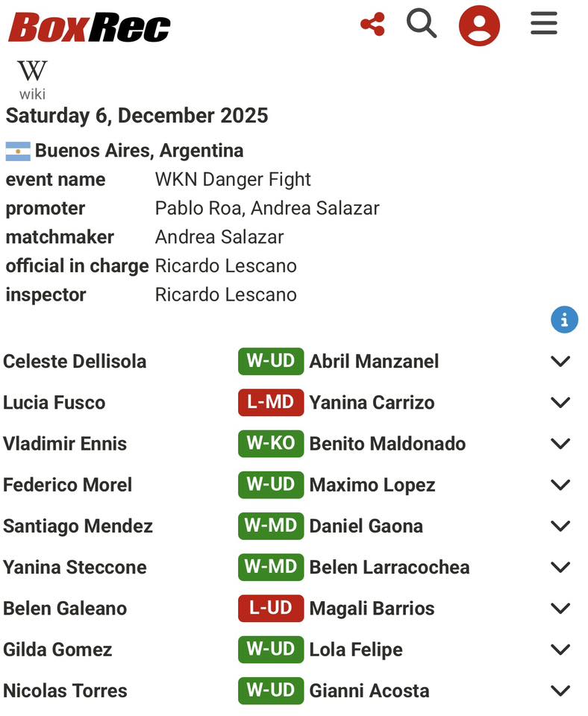
Task: Open Benito Maldonado's boxer page
Action: (x=387, y=444)
